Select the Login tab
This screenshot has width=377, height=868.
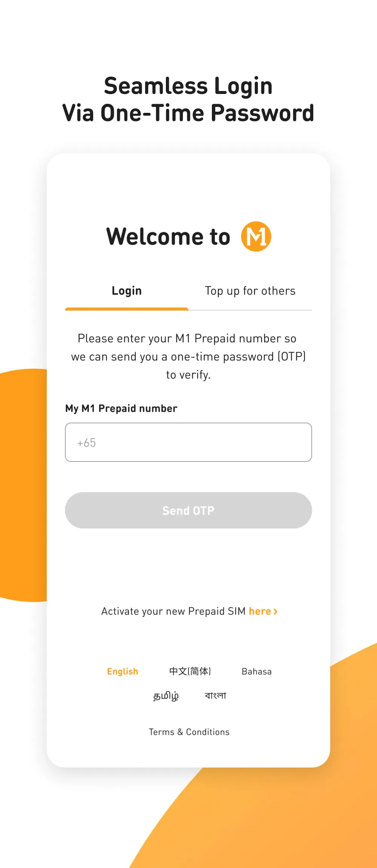(x=127, y=291)
